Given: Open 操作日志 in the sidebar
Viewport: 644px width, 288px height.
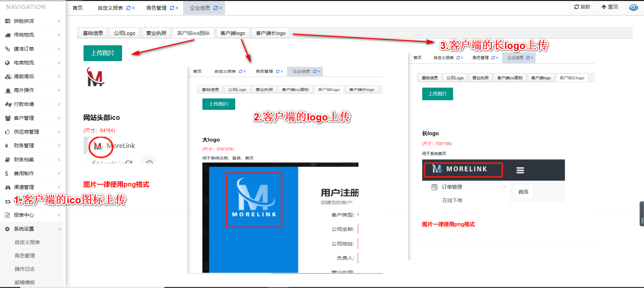Looking at the screenshot, I should tap(25, 269).
